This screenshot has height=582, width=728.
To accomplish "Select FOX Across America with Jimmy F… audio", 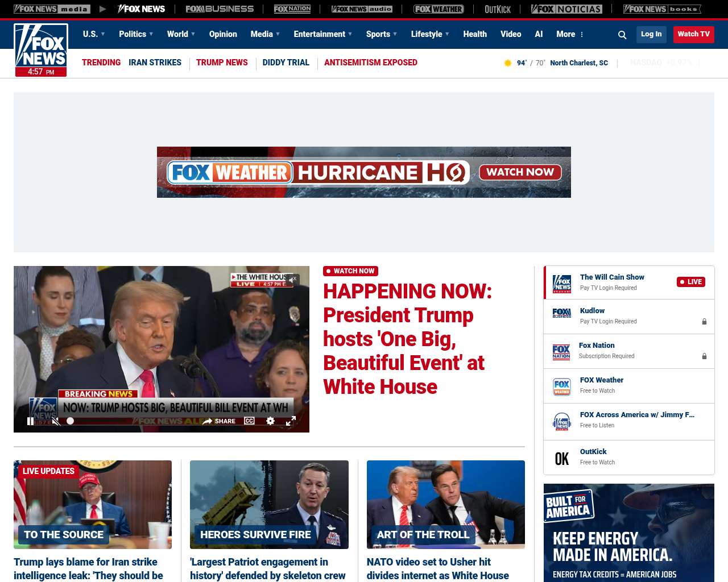I will [629, 421].
